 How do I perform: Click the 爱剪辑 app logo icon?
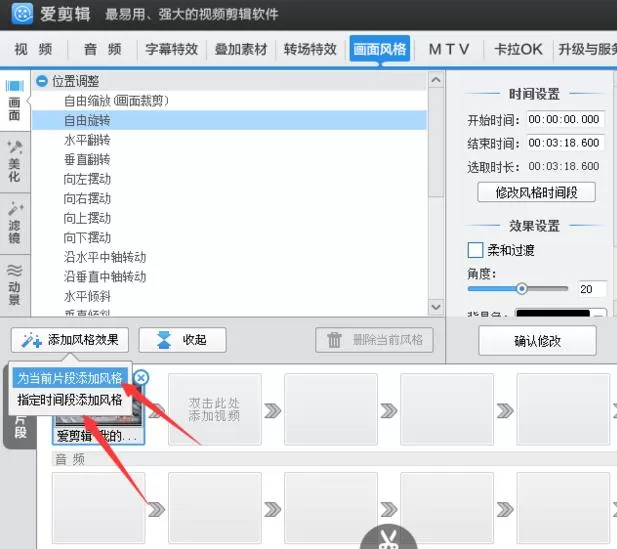coord(22,14)
